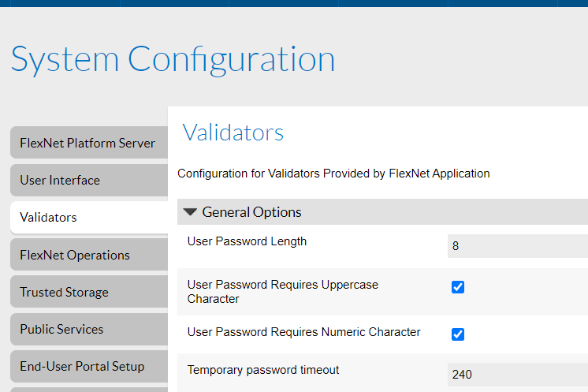
Task: Click the Numeric Character requirement label
Action: [303, 332]
